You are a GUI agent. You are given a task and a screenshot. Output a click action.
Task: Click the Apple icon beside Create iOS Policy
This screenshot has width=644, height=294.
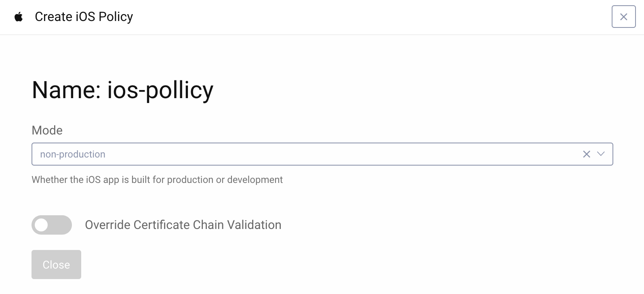(x=18, y=17)
